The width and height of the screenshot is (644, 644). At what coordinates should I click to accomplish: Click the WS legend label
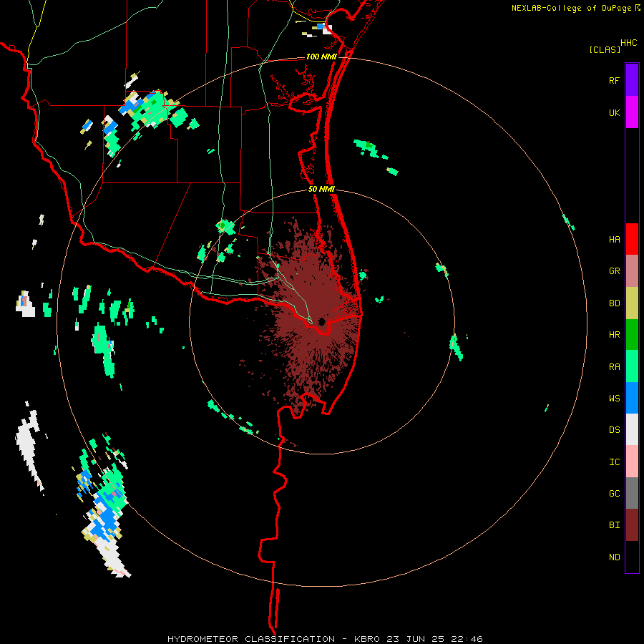click(614, 399)
